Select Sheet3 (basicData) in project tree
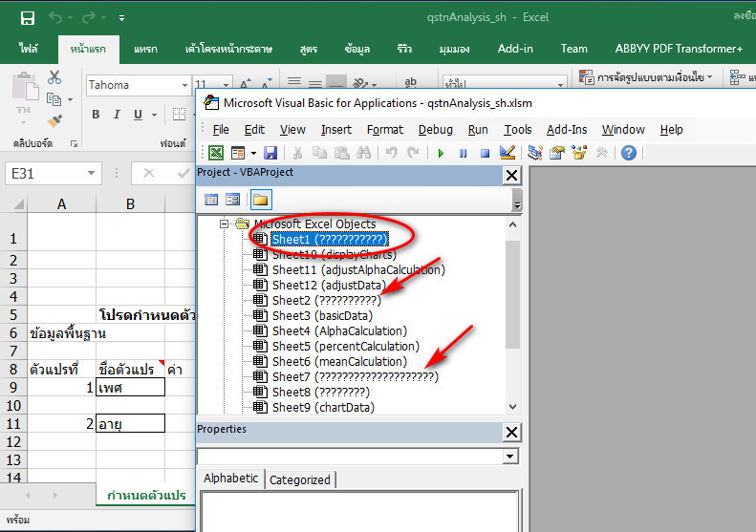 click(322, 315)
